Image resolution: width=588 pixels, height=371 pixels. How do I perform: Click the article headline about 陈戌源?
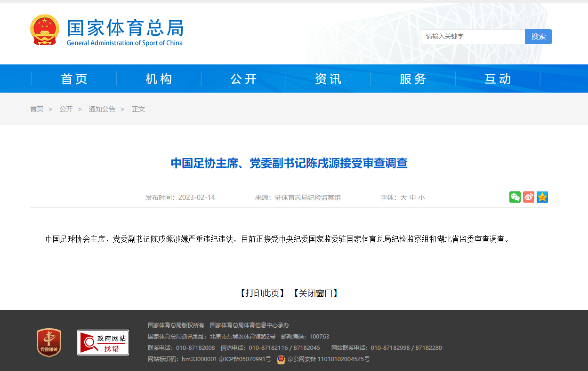[x=289, y=163]
